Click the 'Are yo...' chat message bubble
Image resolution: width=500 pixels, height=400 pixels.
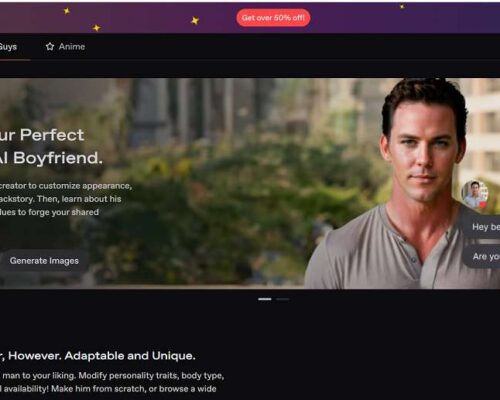482,256
